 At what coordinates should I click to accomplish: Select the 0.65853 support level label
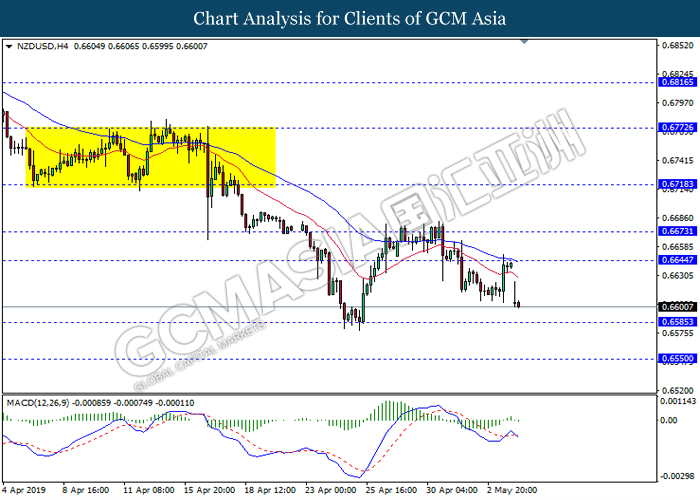pyautogui.click(x=677, y=322)
